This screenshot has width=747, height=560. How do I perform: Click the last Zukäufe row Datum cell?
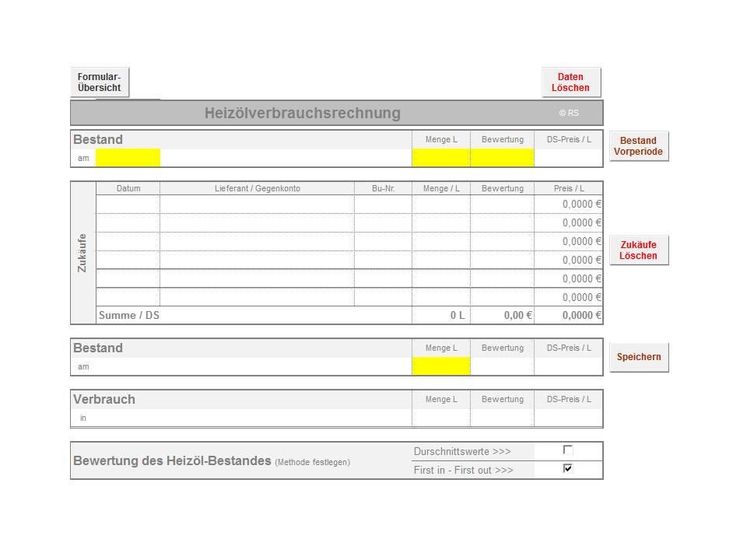tap(128, 297)
